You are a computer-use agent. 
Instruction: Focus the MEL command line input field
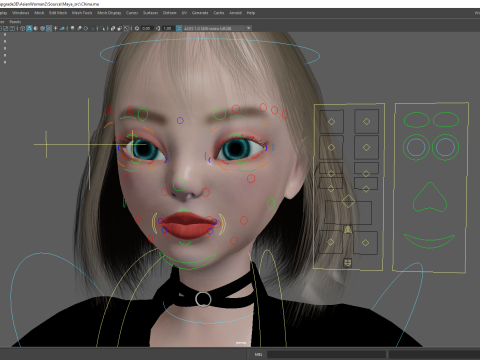(x=326, y=354)
